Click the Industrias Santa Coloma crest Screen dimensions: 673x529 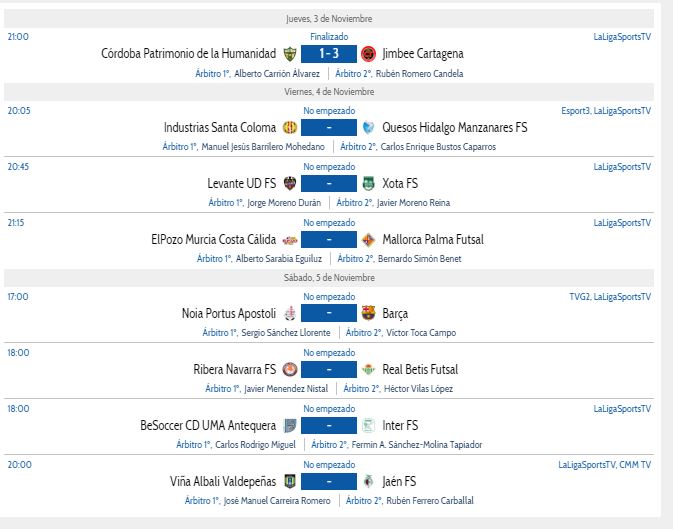(x=290, y=128)
